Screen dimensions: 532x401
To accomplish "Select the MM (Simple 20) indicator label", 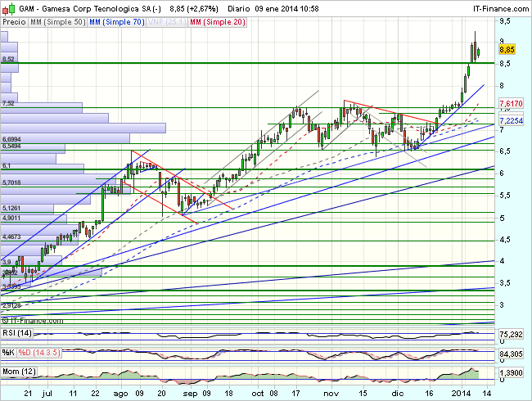I will pos(218,22).
